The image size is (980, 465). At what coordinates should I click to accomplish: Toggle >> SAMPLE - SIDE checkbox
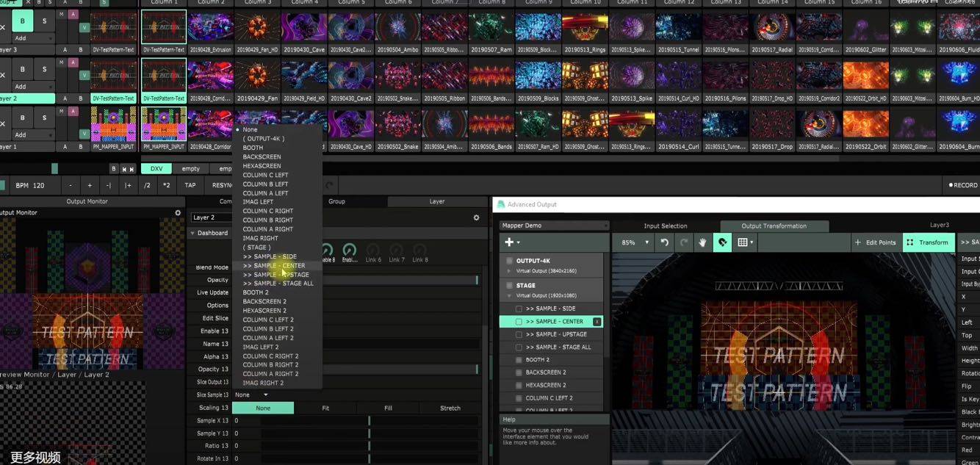pyautogui.click(x=519, y=309)
